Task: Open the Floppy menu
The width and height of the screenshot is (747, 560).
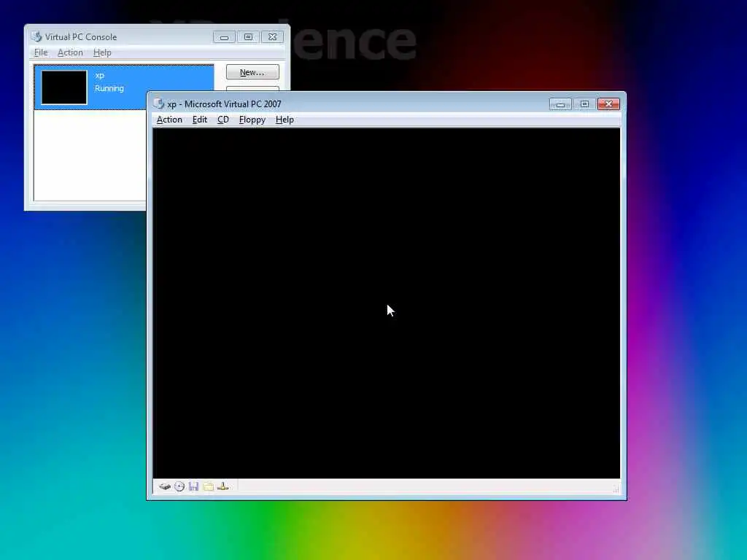Action: [x=252, y=120]
